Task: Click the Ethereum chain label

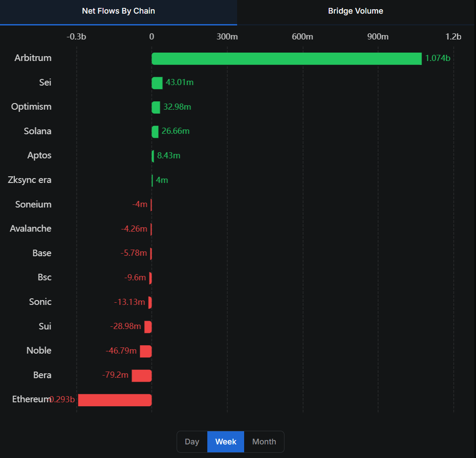Action: point(31,399)
